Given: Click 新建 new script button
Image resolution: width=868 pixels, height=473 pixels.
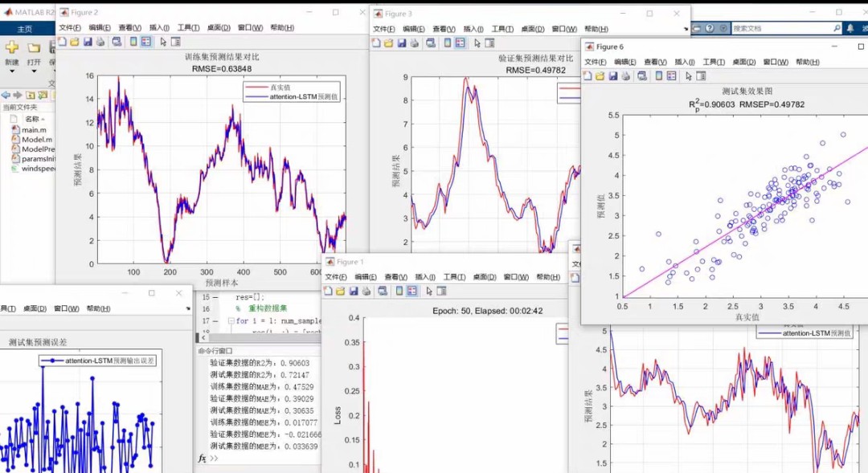Looking at the screenshot, I should pos(12,53).
